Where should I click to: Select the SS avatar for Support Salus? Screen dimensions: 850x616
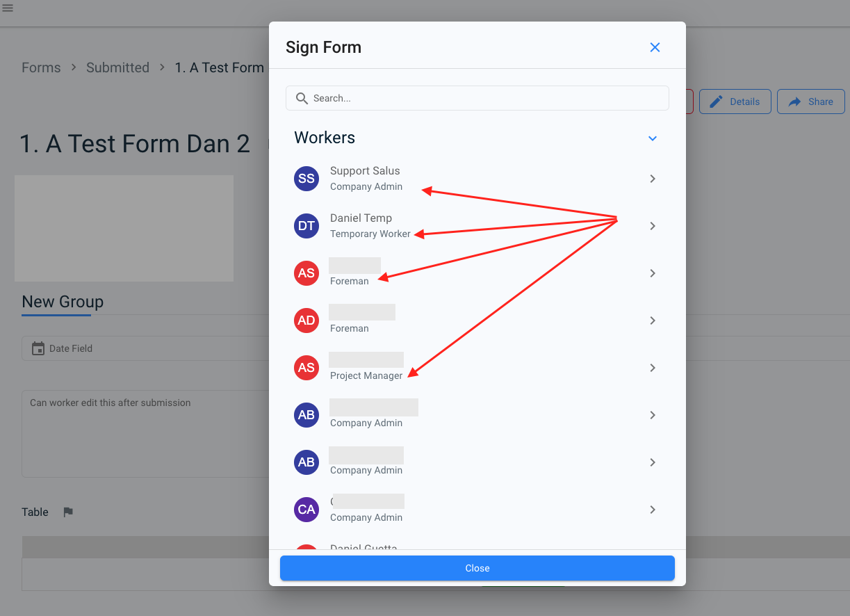coord(307,179)
